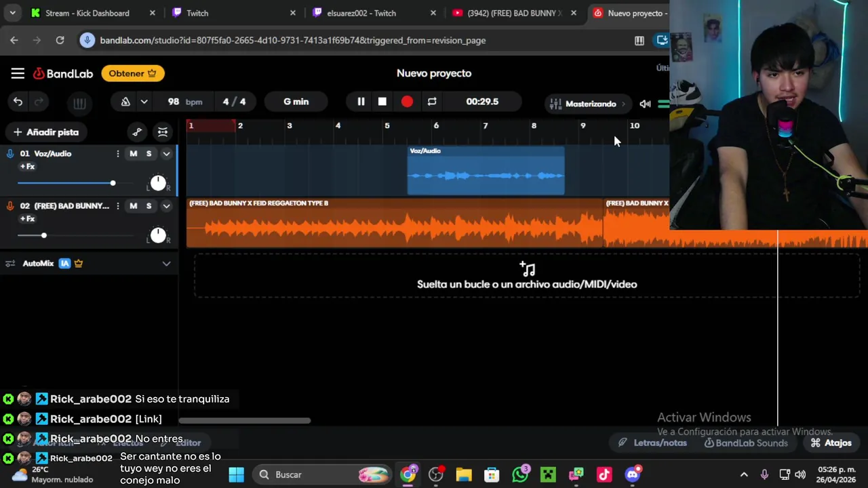Open the 4/4 time signature selector
The height and width of the screenshot is (488, 868).
tap(234, 102)
